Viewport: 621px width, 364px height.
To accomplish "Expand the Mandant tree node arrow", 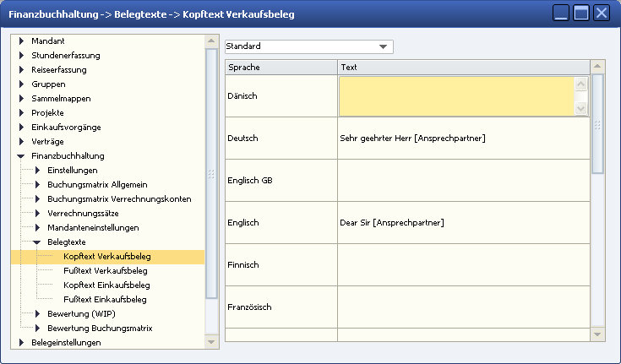I will pyautogui.click(x=21, y=41).
